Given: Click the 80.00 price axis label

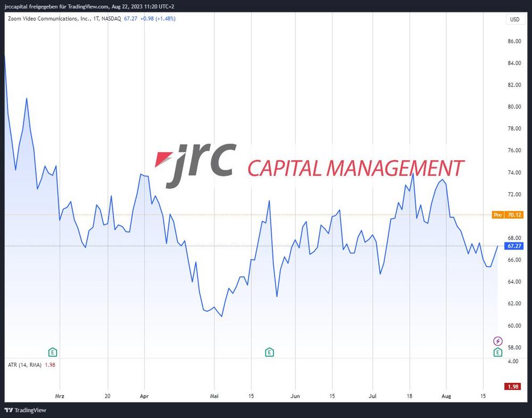Looking at the screenshot, I should pyautogui.click(x=514, y=106).
